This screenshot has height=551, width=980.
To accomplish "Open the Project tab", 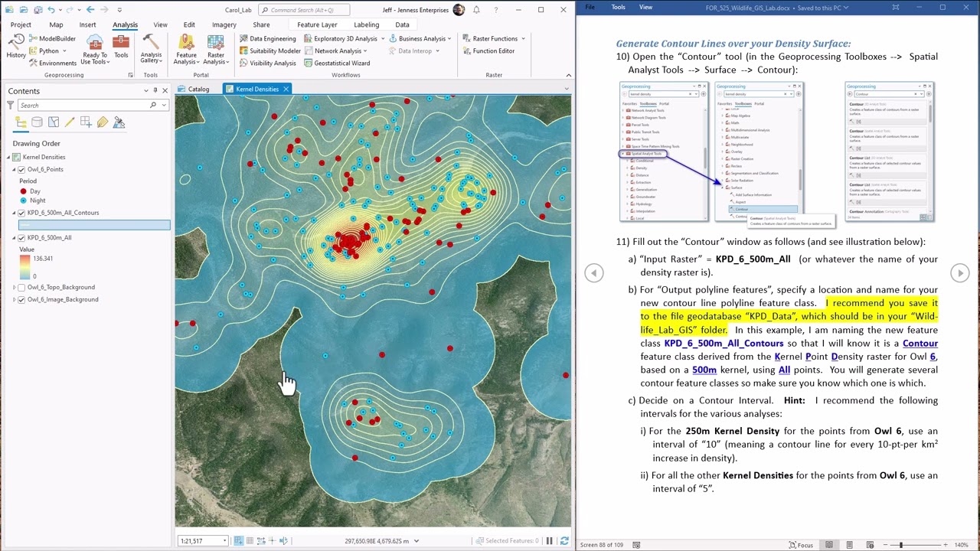I will [x=21, y=24].
